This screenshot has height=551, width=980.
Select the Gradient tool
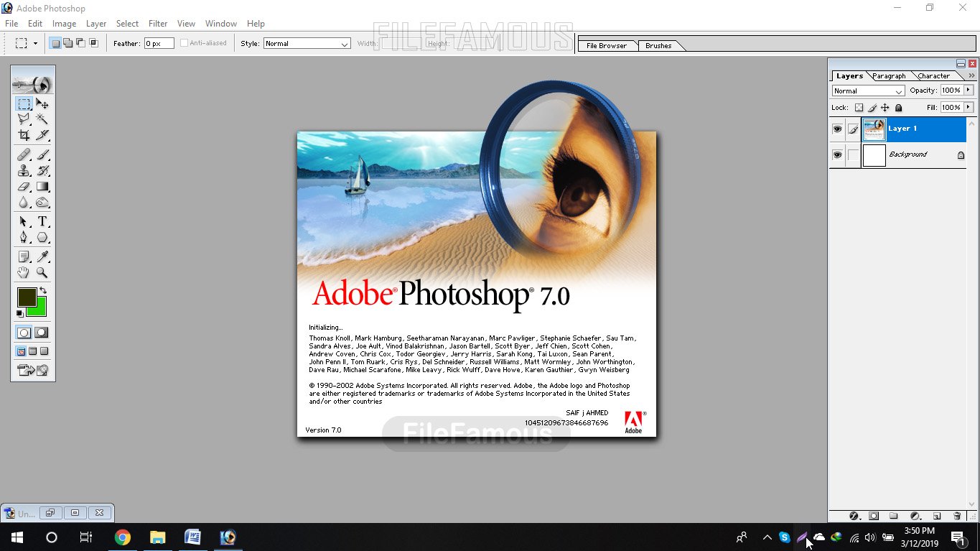coord(42,187)
